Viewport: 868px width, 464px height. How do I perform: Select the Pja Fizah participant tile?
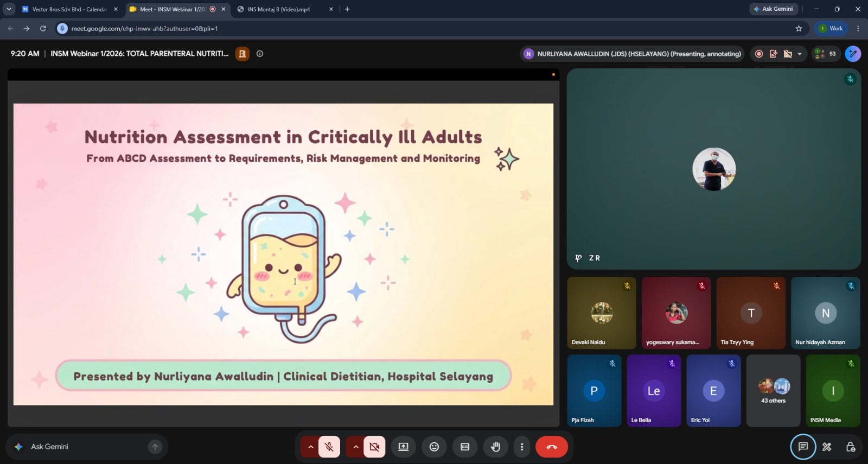click(594, 391)
